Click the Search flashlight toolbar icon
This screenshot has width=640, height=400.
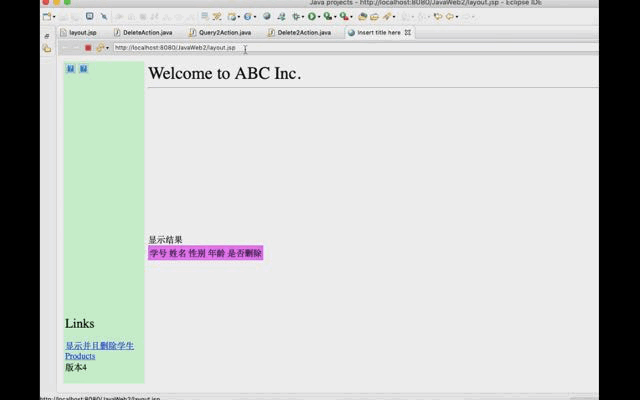click(x=387, y=16)
